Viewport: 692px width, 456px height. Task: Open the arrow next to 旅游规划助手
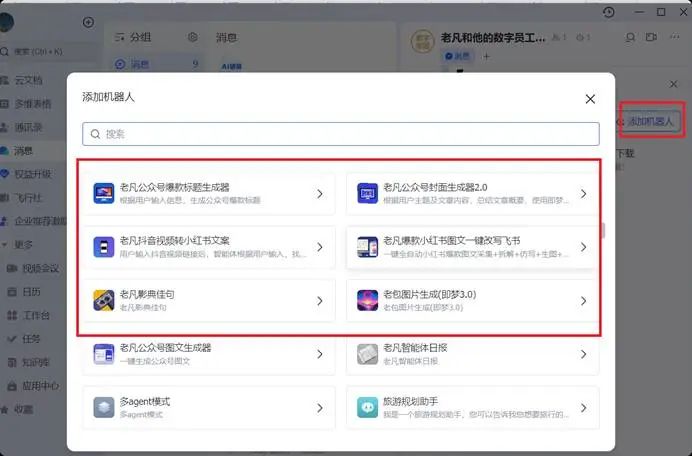[x=583, y=408]
